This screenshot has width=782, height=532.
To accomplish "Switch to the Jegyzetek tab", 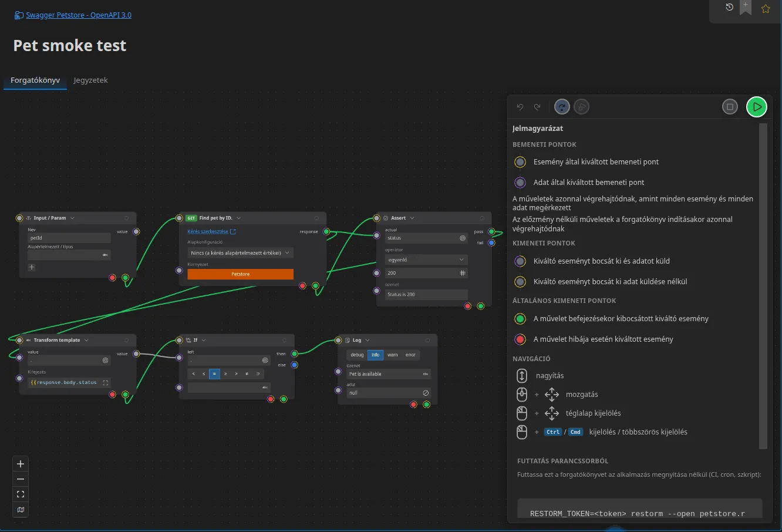I will (x=90, y=80).
